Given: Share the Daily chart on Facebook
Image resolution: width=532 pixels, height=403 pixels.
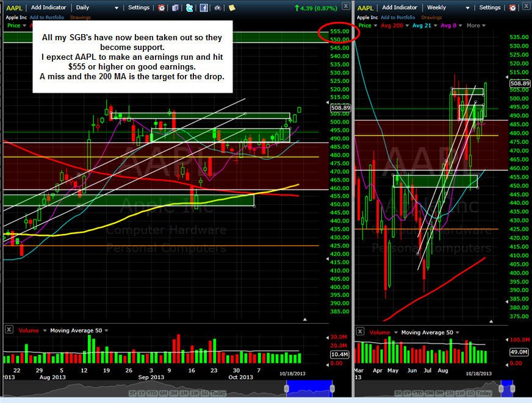Looking at the screenshot, I should click(204, 7).
